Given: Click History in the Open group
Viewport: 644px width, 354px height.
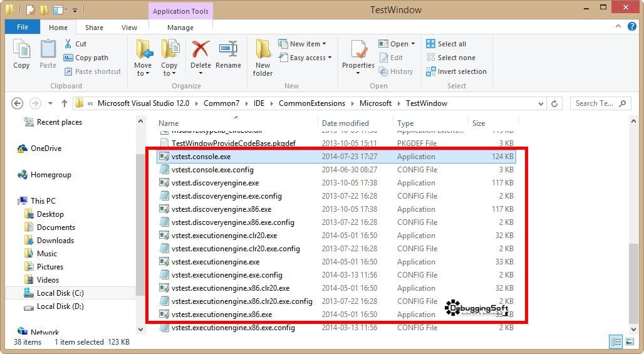Looking at the screenshot, I should pyautogui.click(x=396, y=71).
